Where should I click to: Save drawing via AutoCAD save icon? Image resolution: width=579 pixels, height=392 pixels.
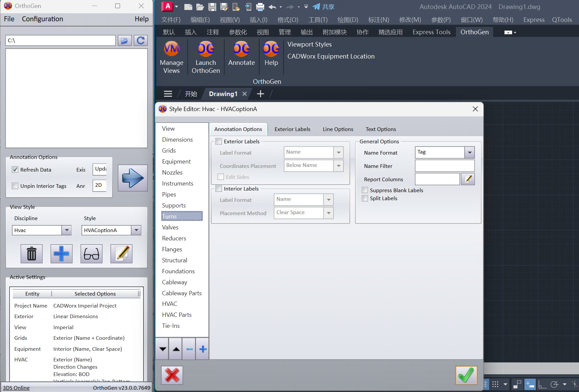click(212, 7)
